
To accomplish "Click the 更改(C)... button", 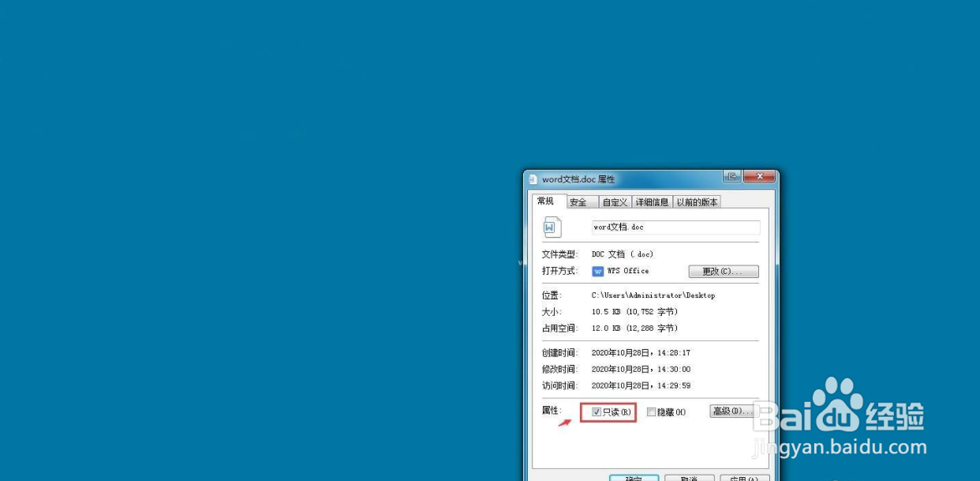I will 724,272.
